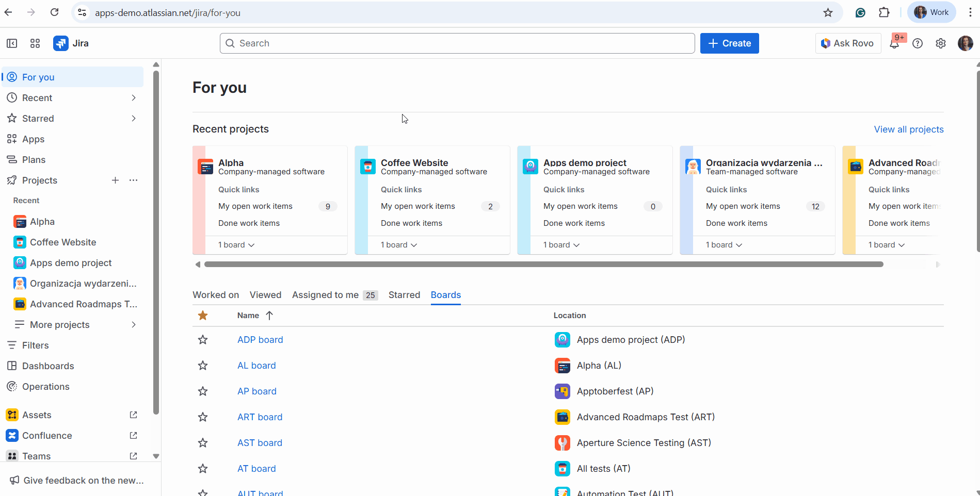Open the notifications bell
The height and width of the screenshot is (496, 980).
tap(894, 43)
